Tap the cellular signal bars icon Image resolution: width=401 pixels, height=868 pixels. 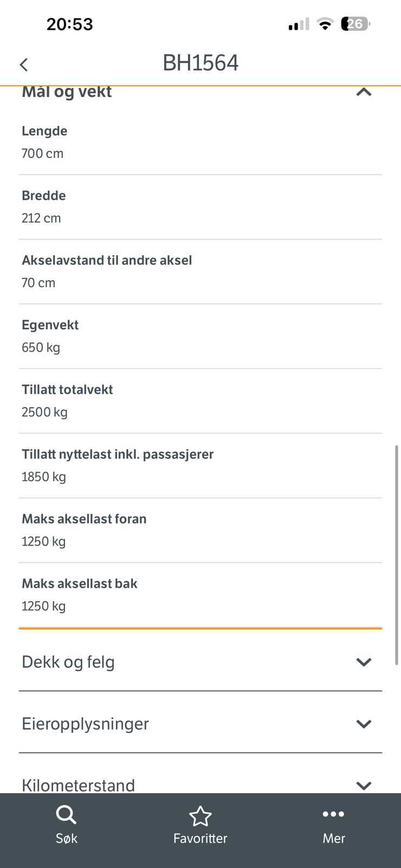tap(299, 24)
